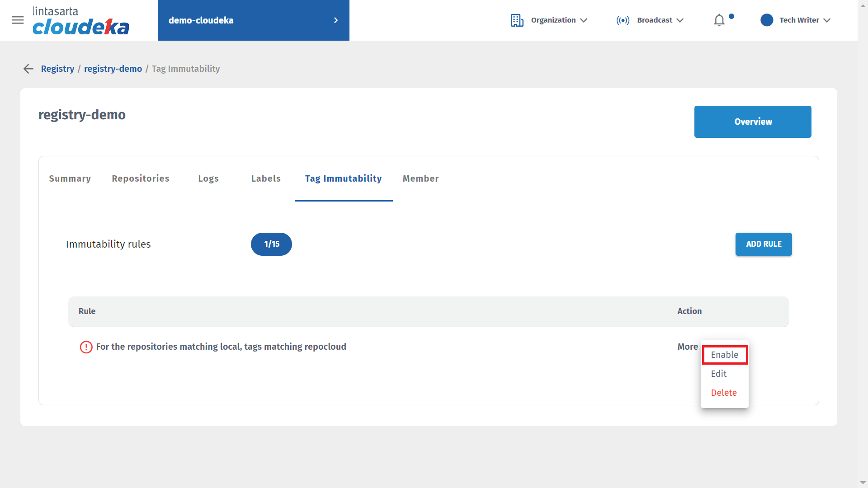Click the red warning icon beside rule
868x488 pixels.
[x=86, y=347]
